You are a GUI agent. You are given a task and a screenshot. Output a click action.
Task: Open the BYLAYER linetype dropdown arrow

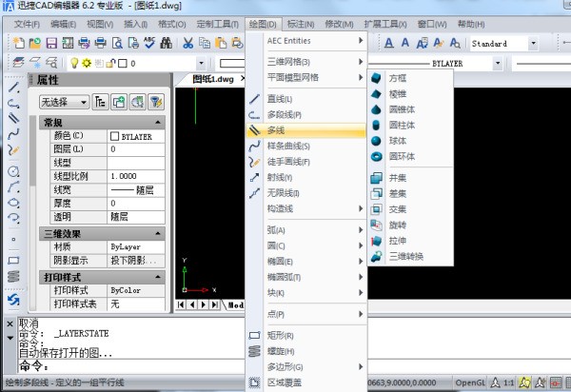coord(498,64)
